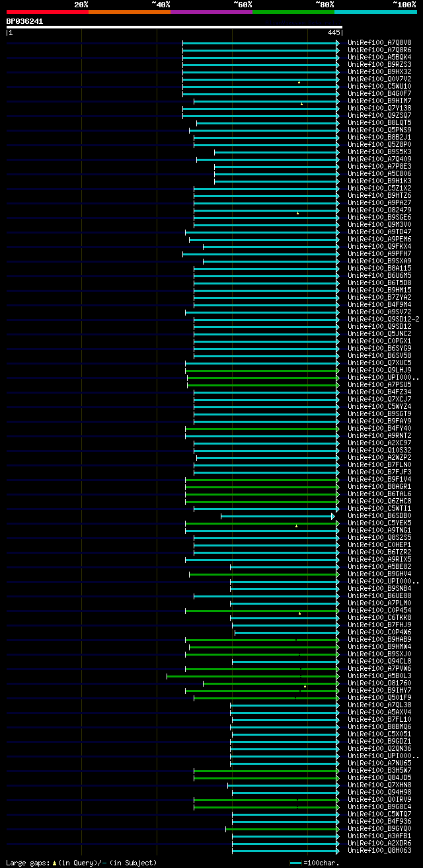Select hit label UniRef100_B6SV58

[x=379, y=356]
